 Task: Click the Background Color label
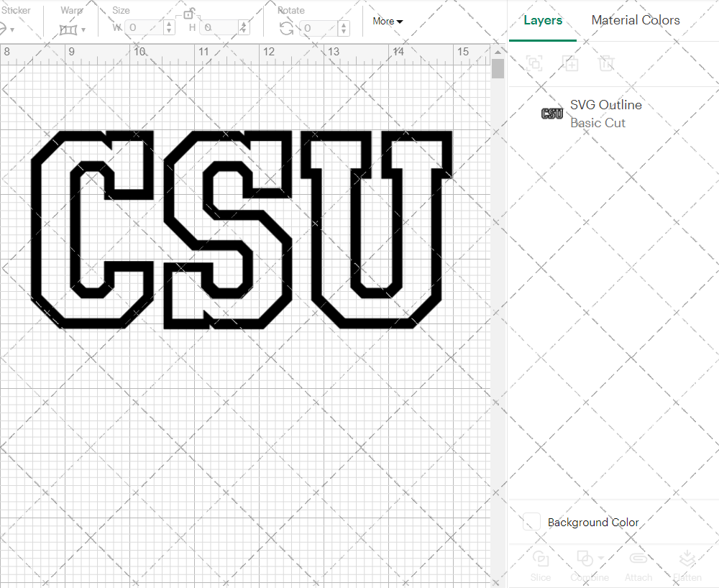point(593,523)
